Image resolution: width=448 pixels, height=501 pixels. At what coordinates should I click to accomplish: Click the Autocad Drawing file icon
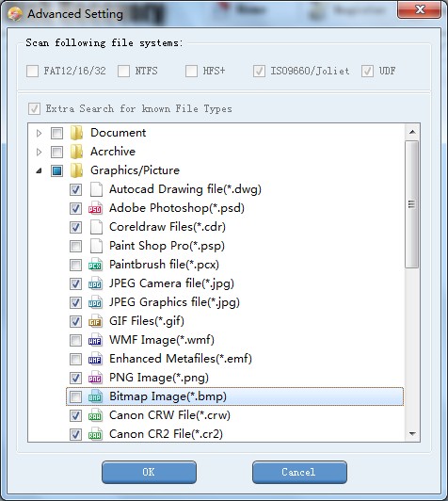point(96,189)
